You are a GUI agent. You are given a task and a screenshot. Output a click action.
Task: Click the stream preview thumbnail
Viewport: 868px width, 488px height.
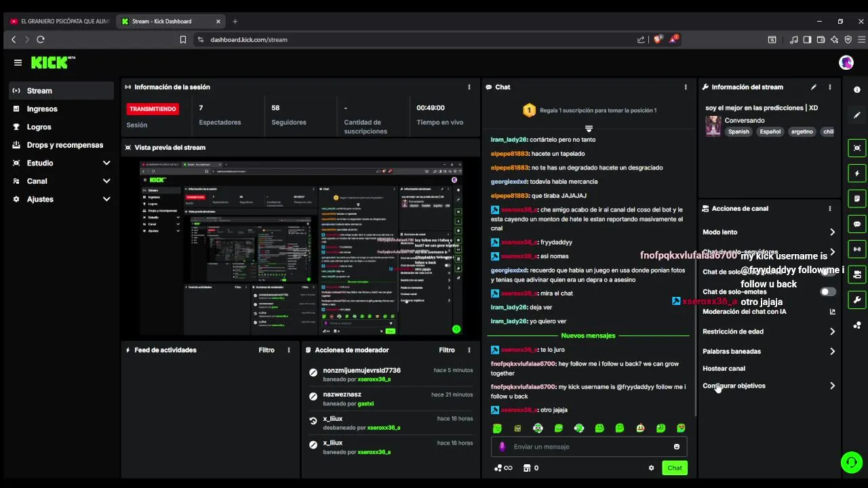click(x=301, y=248)
